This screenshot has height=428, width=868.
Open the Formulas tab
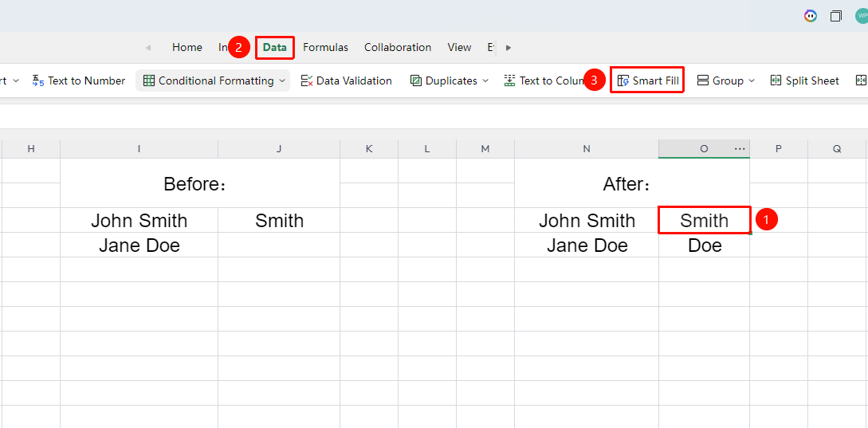coord(325,48)
